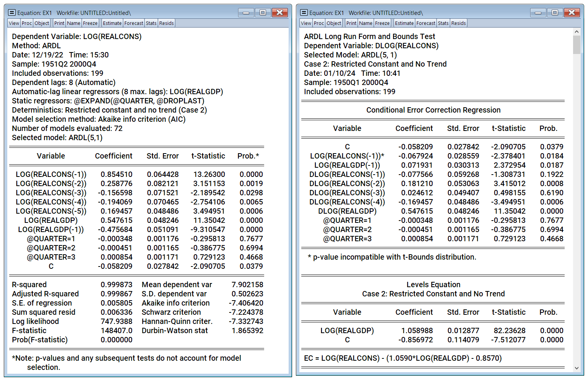The width and height of the screenshot is (588, 381).
Task: Click the *Note about p-values at left bottom
Action: (127, 363)
